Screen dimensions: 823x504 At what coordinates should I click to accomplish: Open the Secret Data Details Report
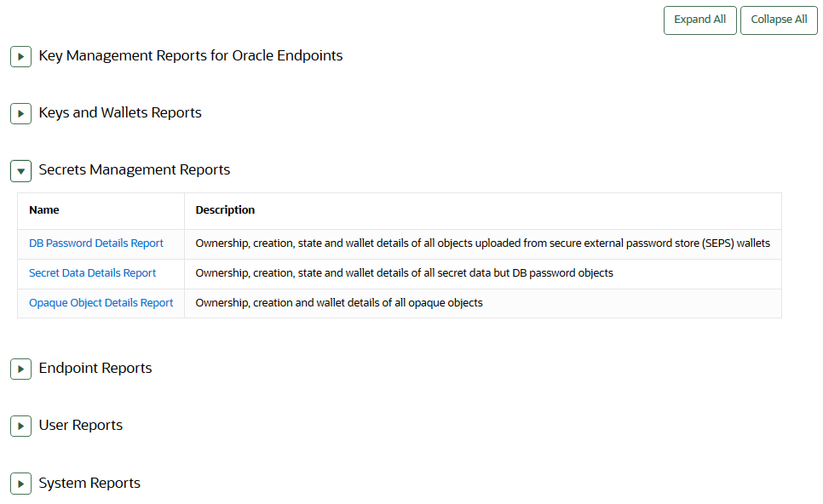click(92, 272)
